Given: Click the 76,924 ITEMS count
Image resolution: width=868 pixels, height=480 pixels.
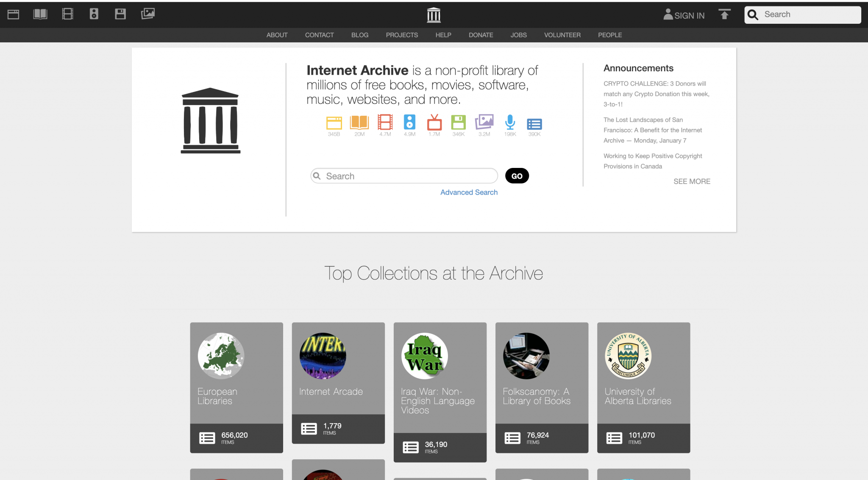Looking at the screenshot, I should click(537, 438).
